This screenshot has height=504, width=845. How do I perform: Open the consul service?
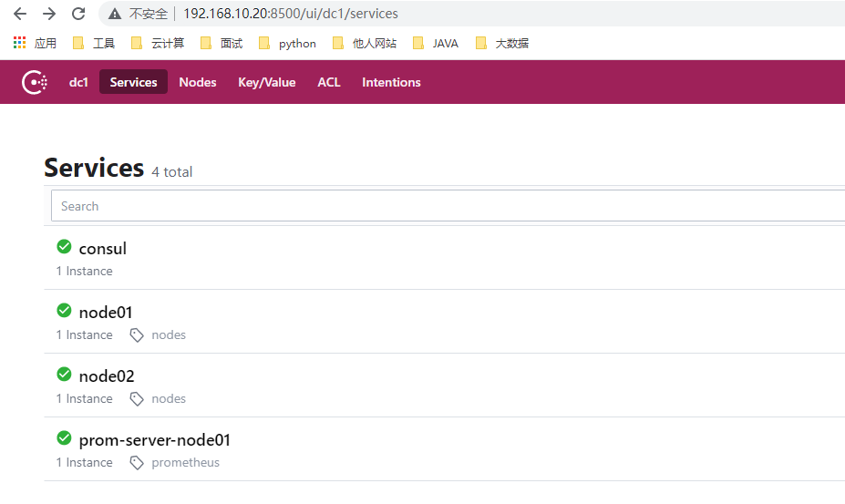[103, 249]
